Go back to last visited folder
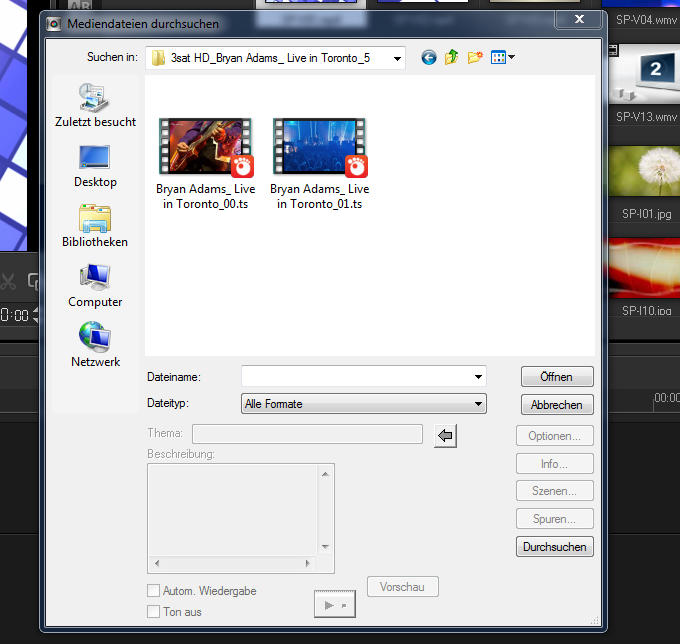This screenshot has width=680, height=644. click(x=428, y=57)
